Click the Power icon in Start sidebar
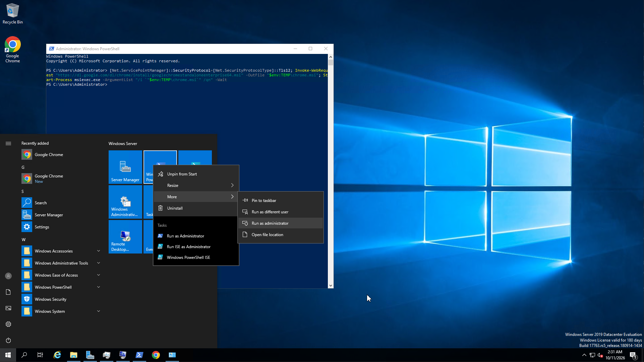644x362 pixels. coord(8,340)
